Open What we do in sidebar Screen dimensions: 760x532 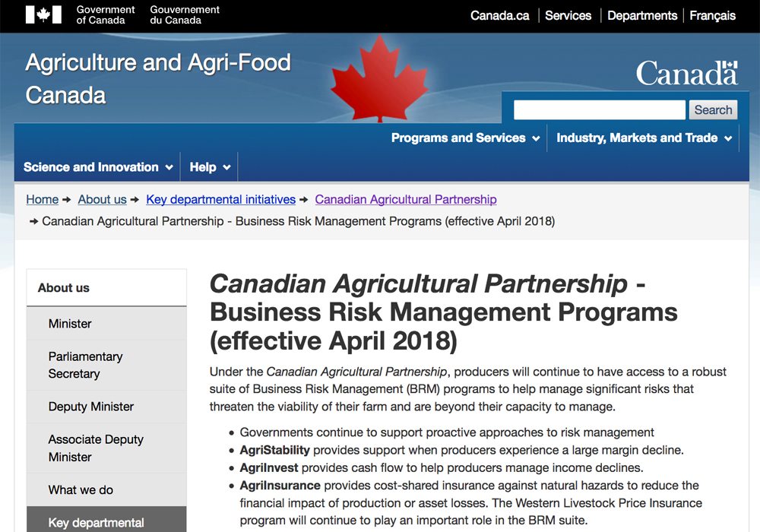pyautogui.click(x=106, y=490)
